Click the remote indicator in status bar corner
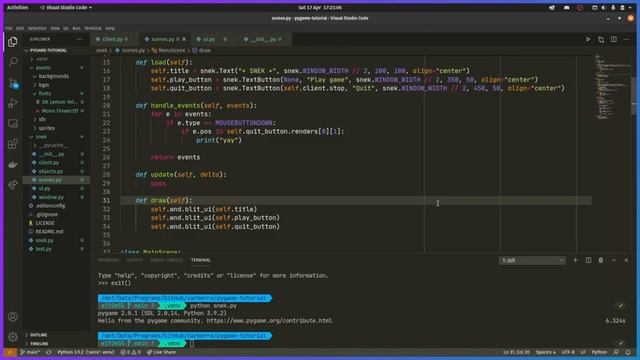This screenshot has width=640, height=360. coord(10,352)
